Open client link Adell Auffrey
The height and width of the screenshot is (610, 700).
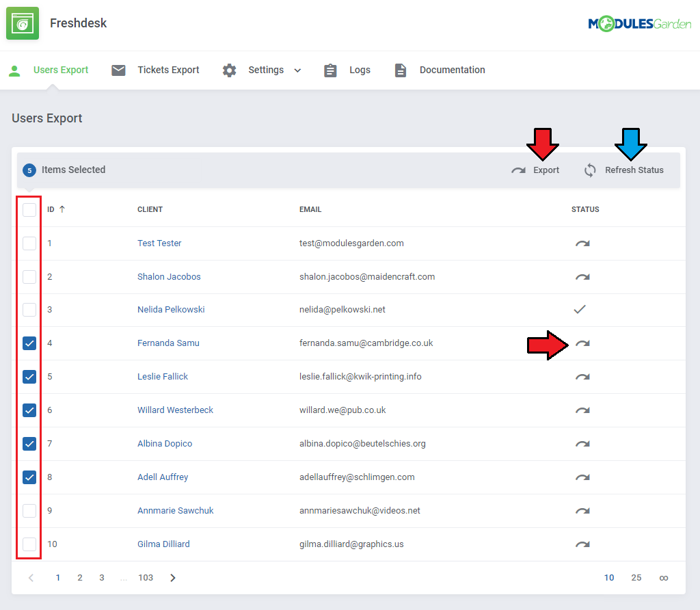point(163,477)
